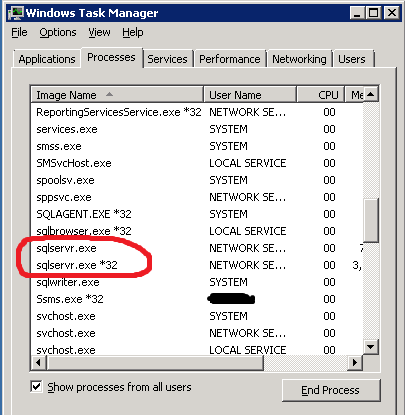Viewport: 405px width, 415px height.
Task: Click the Task Manager title bar icon
Action: pyautogui.click(x=16, y=13)
